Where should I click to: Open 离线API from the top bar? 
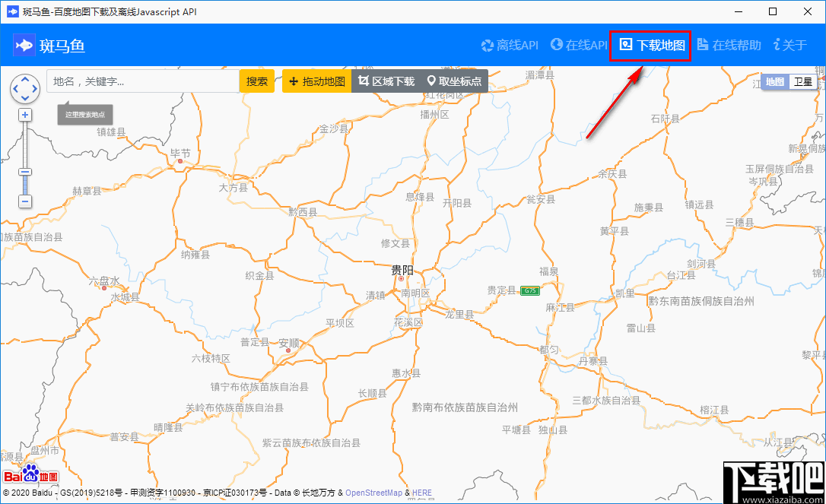point(510,46)
